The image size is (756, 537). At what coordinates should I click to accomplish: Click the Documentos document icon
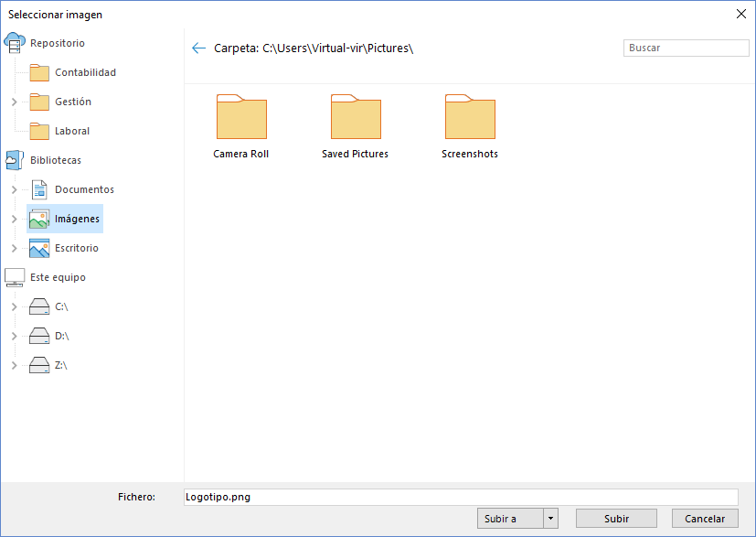39,189
